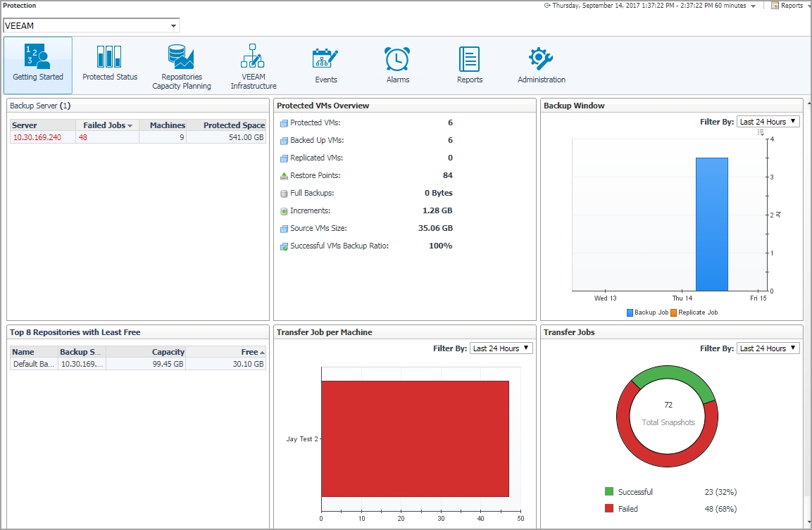The image size is (812, 530).
Task: Sort by Failed Jobs column header
Action: click(x=104, y=125)
